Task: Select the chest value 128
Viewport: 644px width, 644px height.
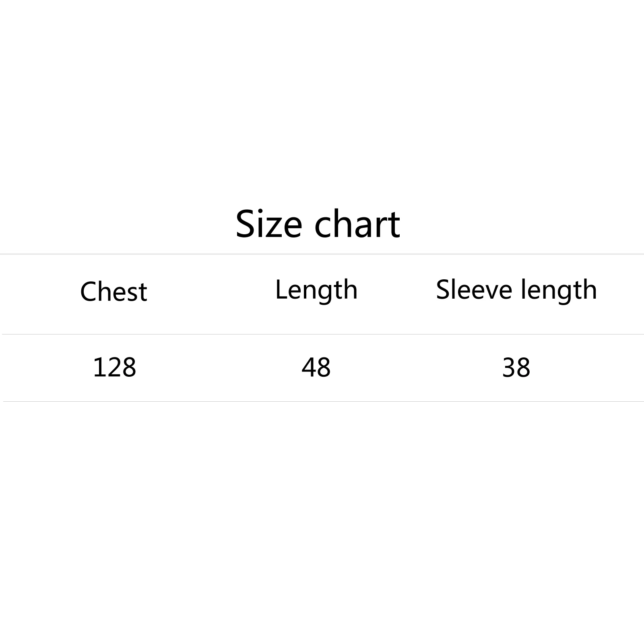Action: (x=114, y=367)
